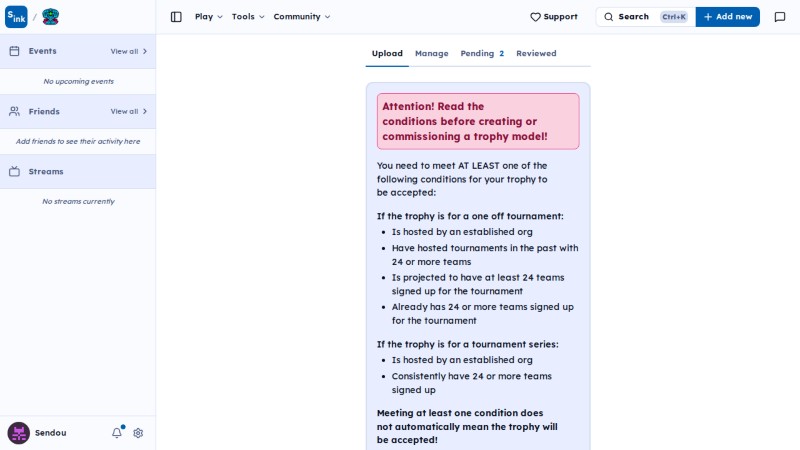
Task: Click the plus icon in Add new
Action: [708, 17]
